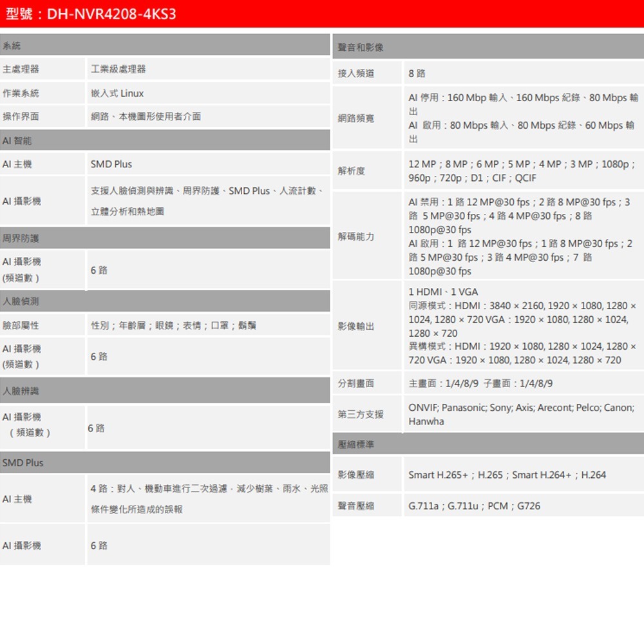Screen dimensions: 644x644
Task: Click the AI 停用：160 Mbp bandwidth text
Action: [x=524, y=104]
